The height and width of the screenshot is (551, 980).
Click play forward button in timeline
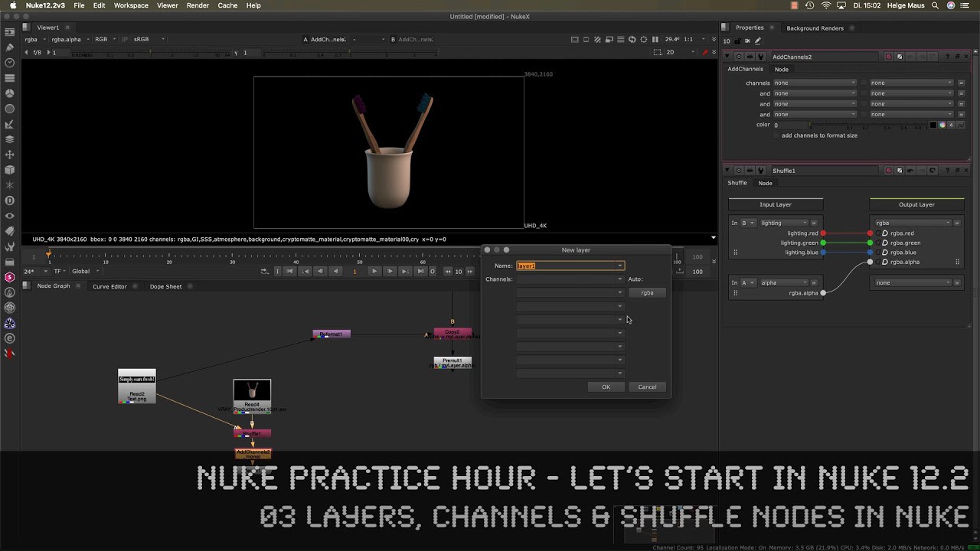[374, 271]
